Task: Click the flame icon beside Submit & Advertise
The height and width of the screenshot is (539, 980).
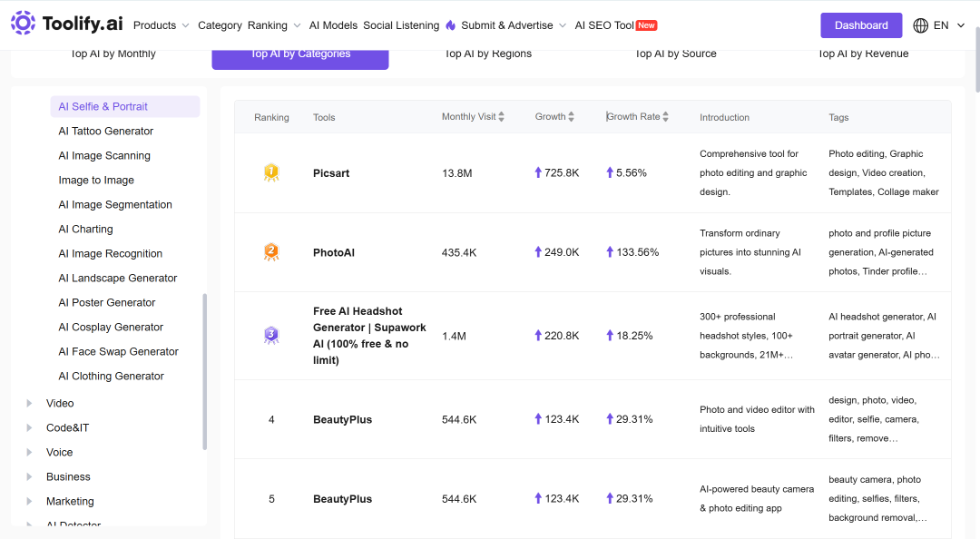Action: coord(451,25)
